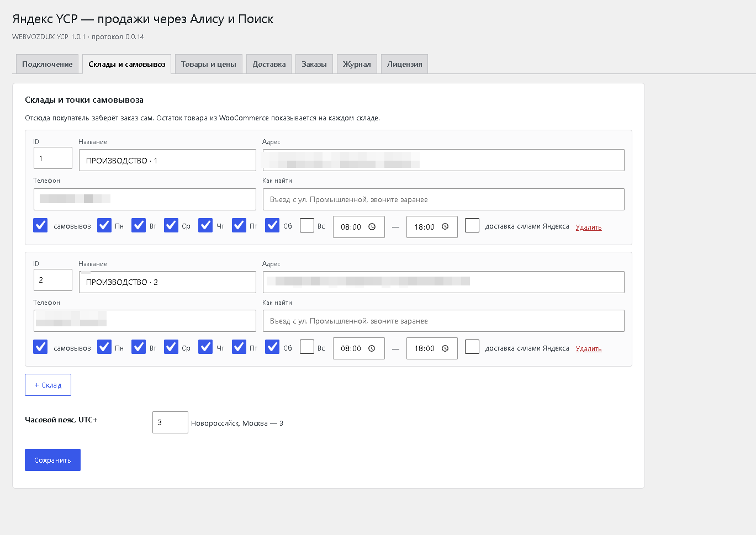756x535 pixels.
Task: Enable доставка силами Яндекса for ПРОИЗВОДСТВО · 1
Action: pyautogui.click(x=472, y=225)
